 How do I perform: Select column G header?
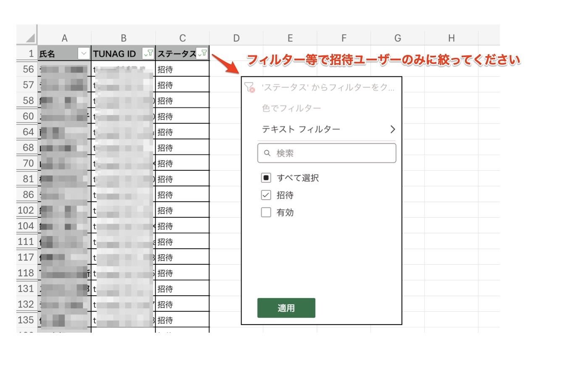click(398, 38)
